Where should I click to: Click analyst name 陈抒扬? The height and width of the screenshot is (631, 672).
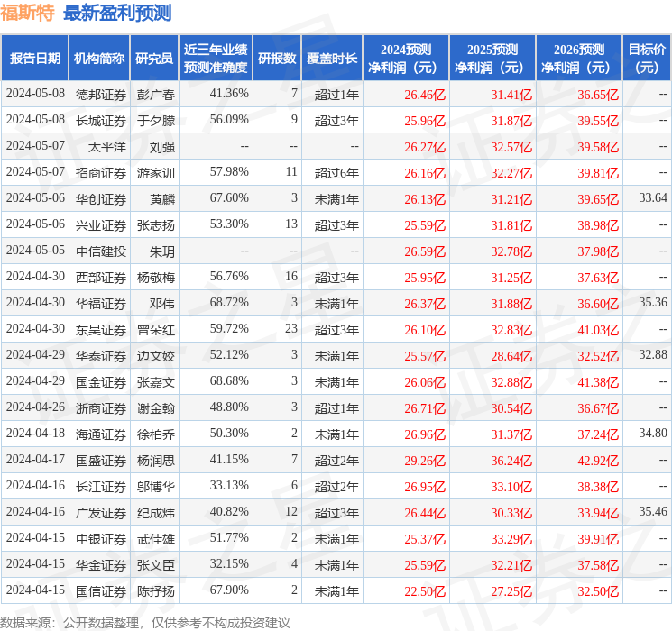(156, 591)
